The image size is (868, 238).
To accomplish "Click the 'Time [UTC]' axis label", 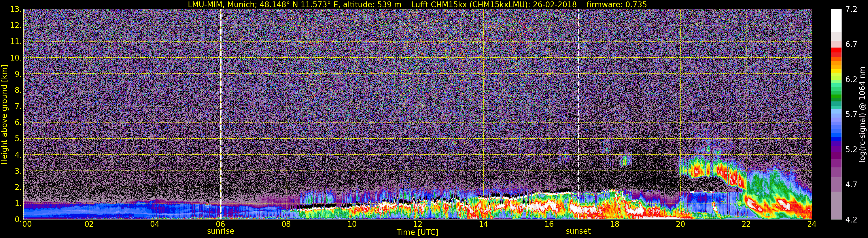I will pos(417,232).
